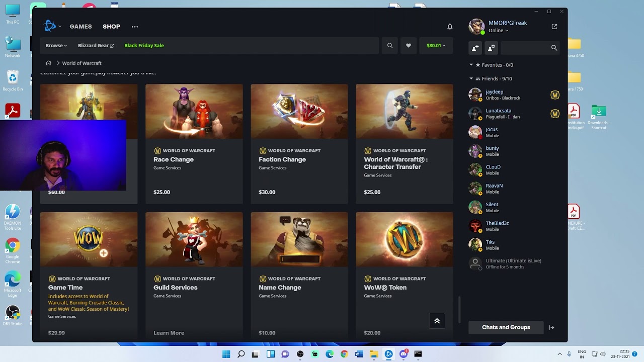Open Microsoft Word from the taskbar
This screenshot has width=644, height=362.
point(359,354)
